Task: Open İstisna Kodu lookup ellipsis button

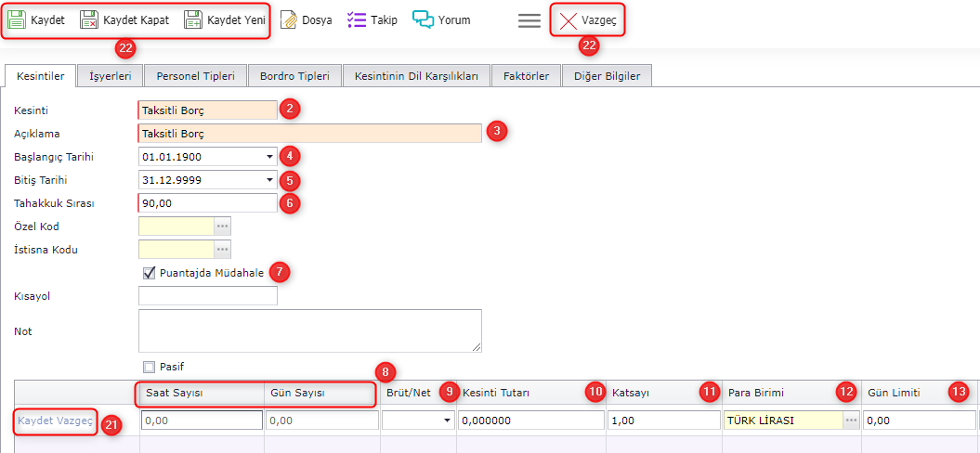Action: (x=222, y=249)
